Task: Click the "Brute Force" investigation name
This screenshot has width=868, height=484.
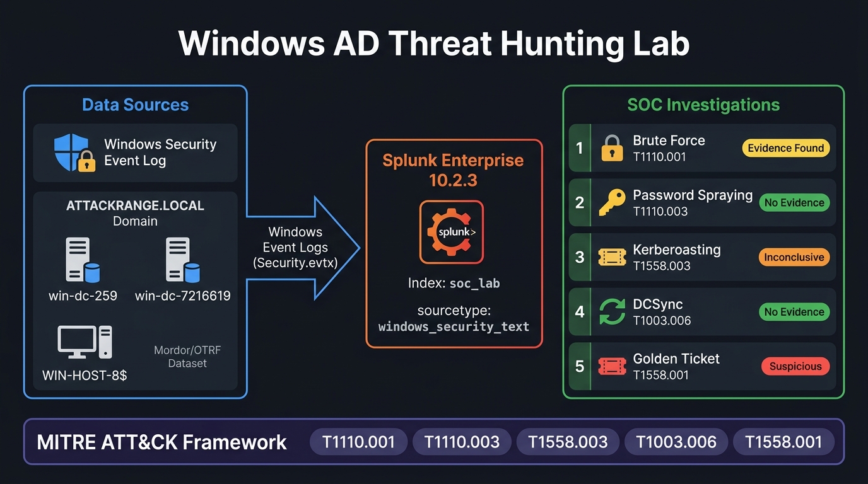Action: (x=669, y=141)
